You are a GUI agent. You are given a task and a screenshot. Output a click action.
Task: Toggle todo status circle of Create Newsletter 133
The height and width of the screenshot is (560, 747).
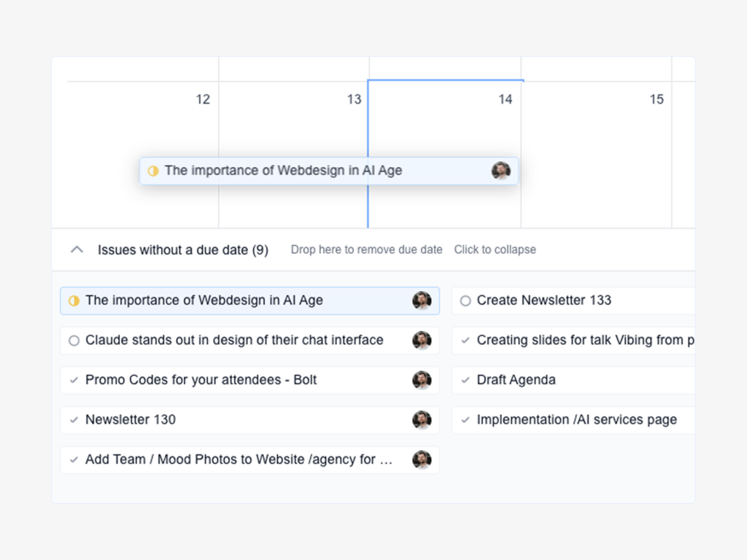tap(465, 300)
